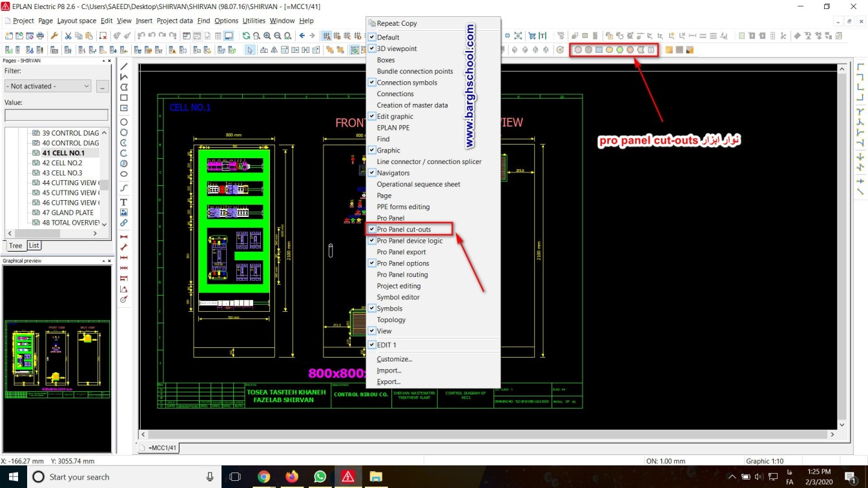Open the Layout space menu
The width and height of the screenshot is (868, 488).
coord(76,21)
